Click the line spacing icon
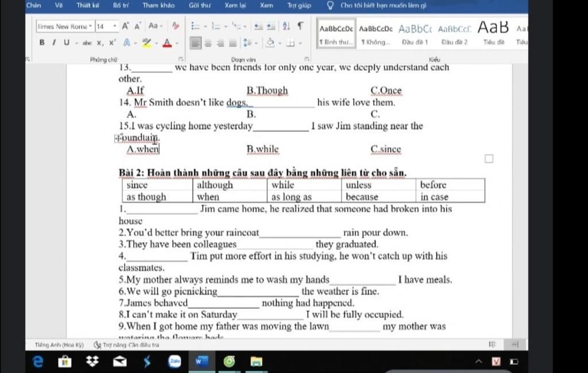 (x=247, y=43)
